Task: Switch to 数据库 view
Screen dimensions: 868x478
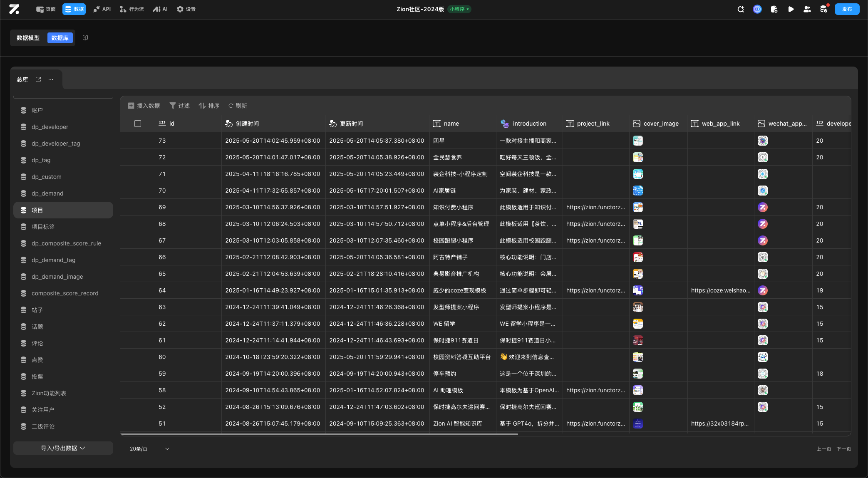Action: coord(60,38)
